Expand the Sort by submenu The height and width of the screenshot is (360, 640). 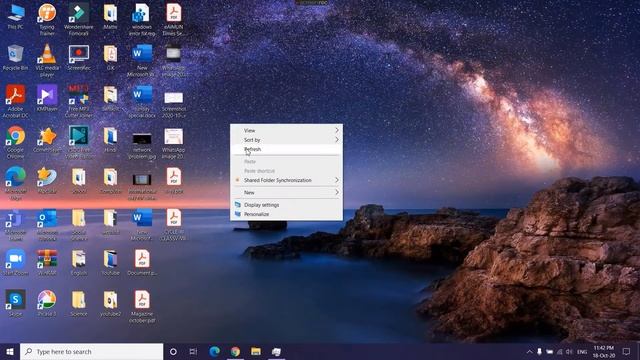287,140
